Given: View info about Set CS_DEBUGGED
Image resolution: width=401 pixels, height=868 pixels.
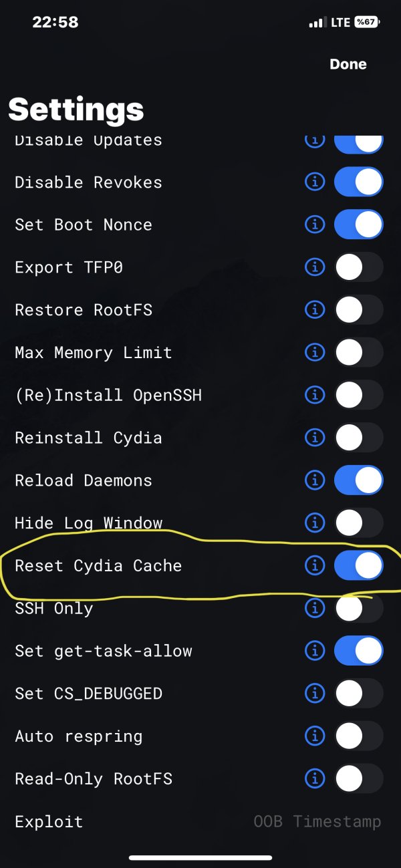Looking at the screenshot, I should (313, 694).
